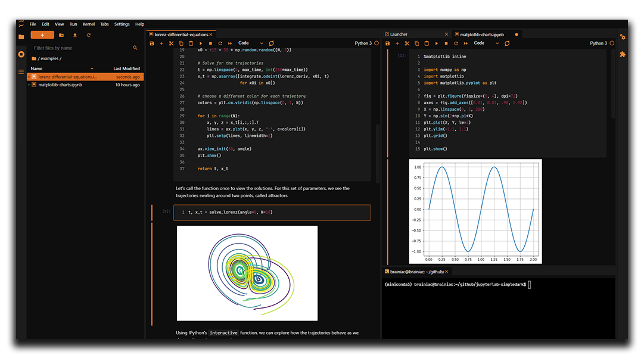Run selected cell in lorenz notebook
The width and height of the screenshot is (644, 358).
[x=201, y=43]
